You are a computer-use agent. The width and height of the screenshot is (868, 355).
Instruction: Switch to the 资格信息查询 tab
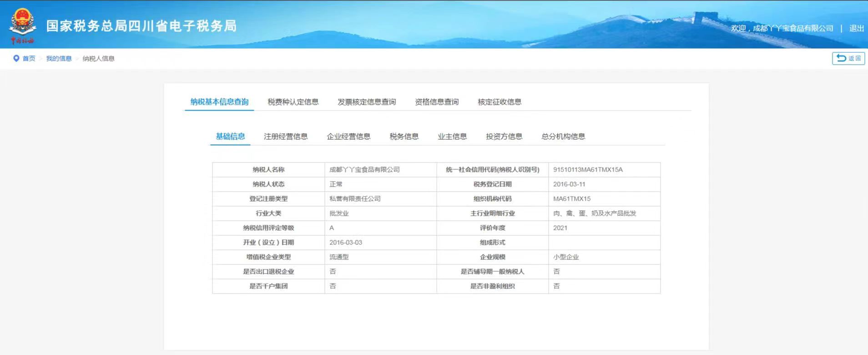point(436,102)
